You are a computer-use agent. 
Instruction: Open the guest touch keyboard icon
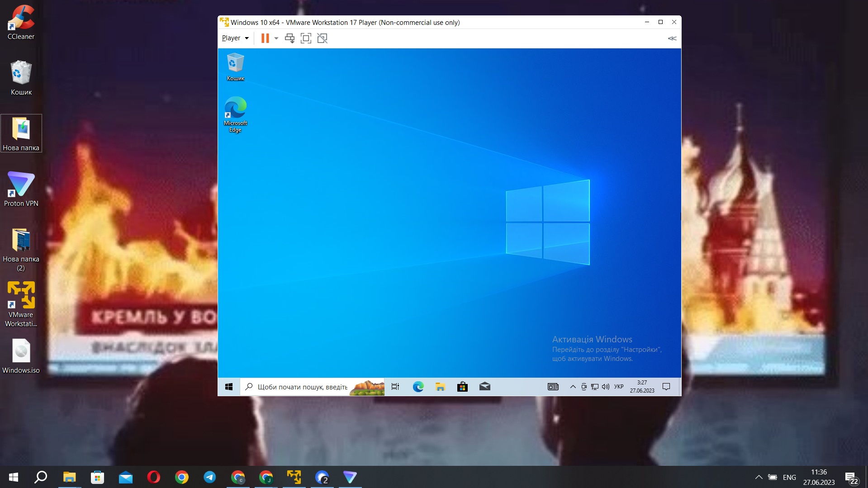tap(553, 387)
